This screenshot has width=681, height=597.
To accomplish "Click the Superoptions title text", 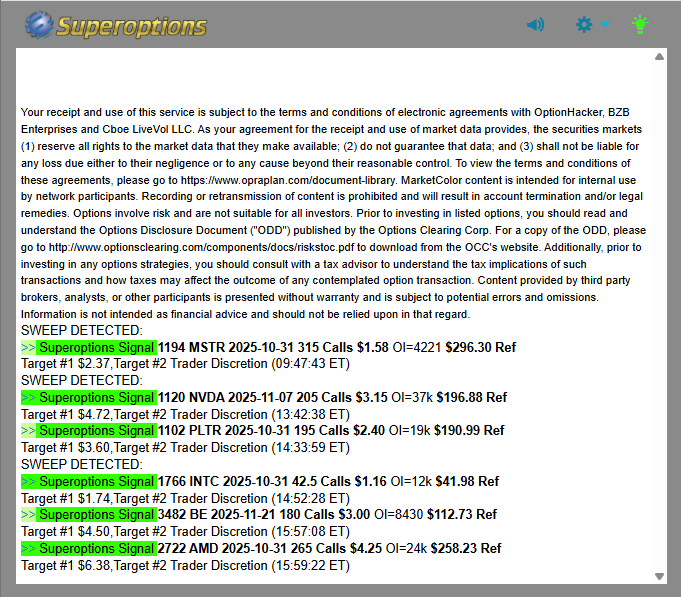I will pos(131,25).
